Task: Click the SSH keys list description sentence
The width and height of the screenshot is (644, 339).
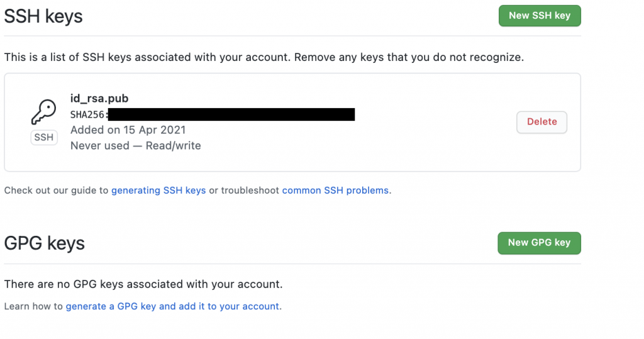Action: [x=264, y=57]
